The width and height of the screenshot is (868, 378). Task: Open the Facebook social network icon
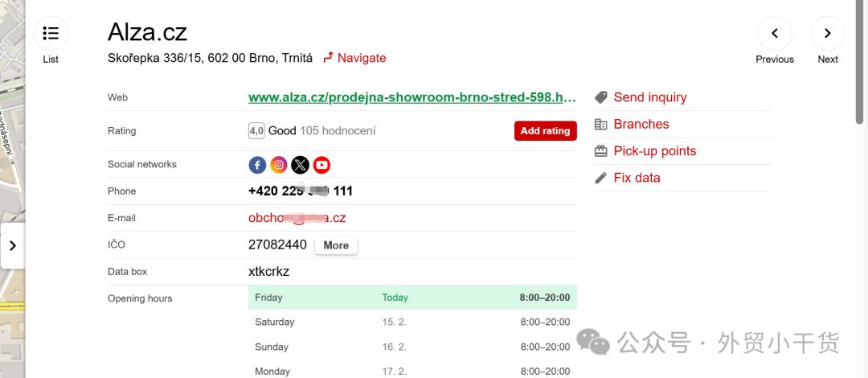coord(257,165)
